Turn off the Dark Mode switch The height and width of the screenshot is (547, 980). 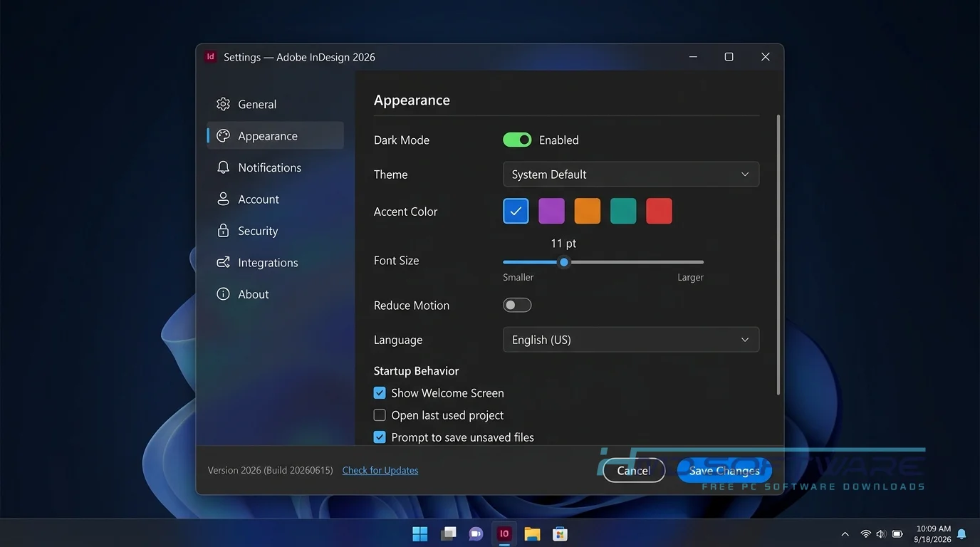517,140
